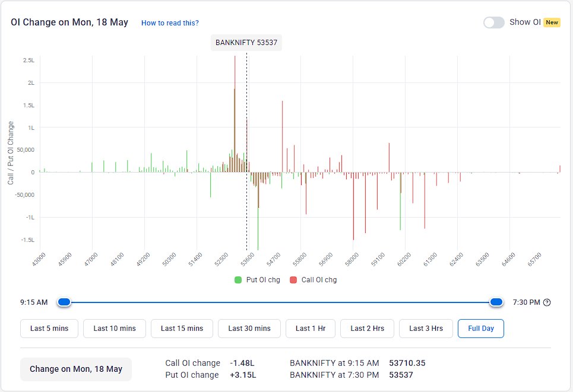The width and height of the screenshot is (573, 392).
Task: Click the 9:15 AM slider start label
Action: coord(34,302)
